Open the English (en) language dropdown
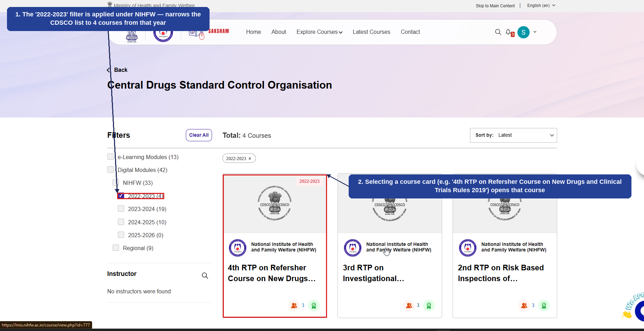This screenshot has height=331, width=644. coord(541,6)
